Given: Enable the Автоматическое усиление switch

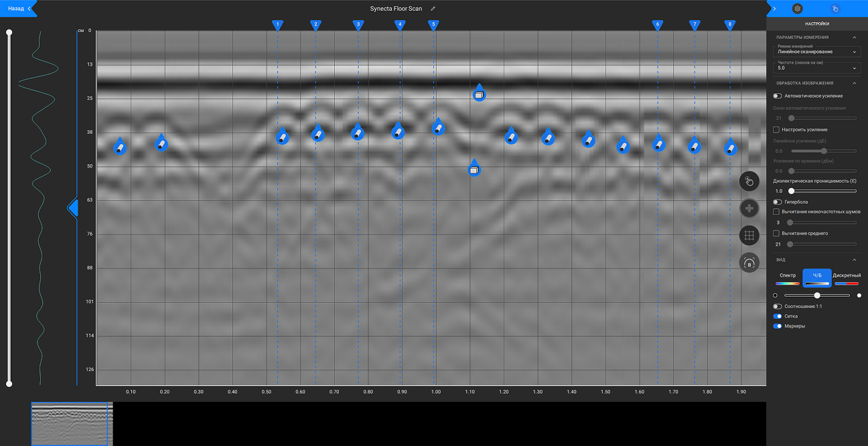Looking at the screenshot, I should point(778,96).
